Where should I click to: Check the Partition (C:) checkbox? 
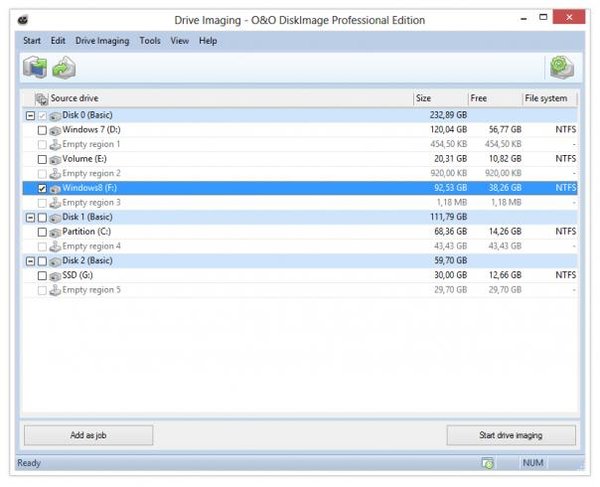[x=42, y=232]
